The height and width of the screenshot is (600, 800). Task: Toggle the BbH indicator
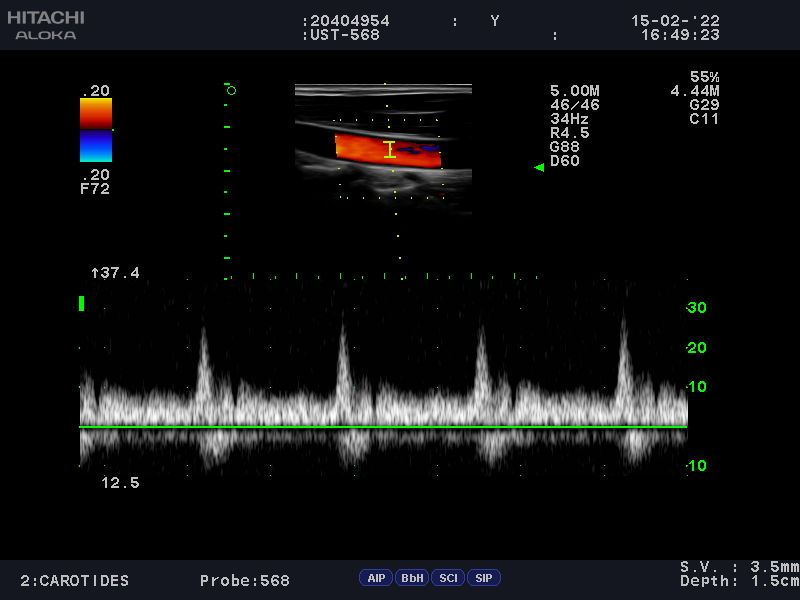pos(411,578)
